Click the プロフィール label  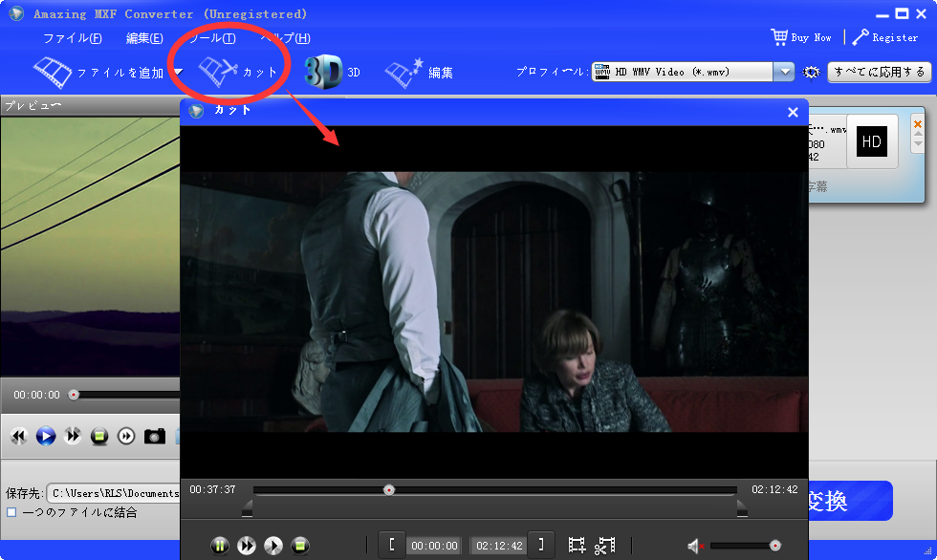point(552,72)
